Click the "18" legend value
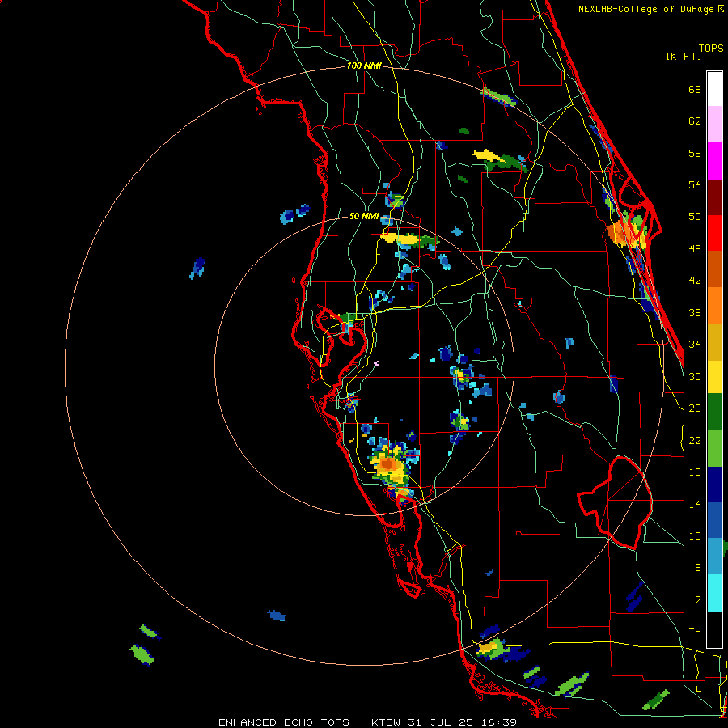 tap(695, 472)
